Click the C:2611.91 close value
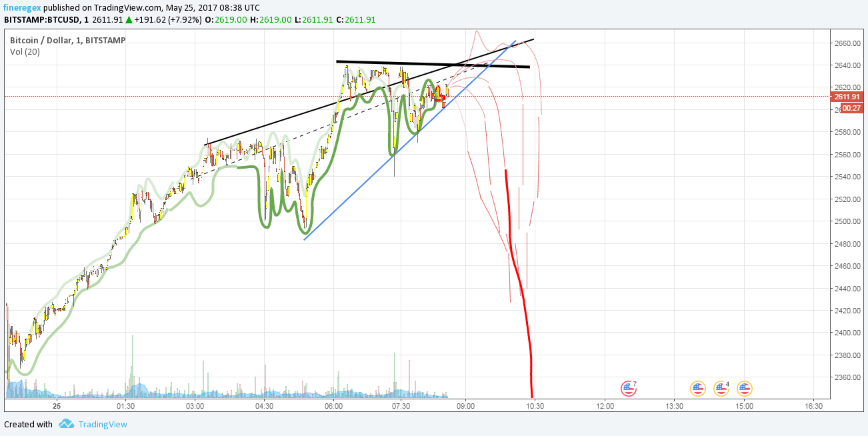The image size is (868, 436). pyautogui.click(x=356, y=19)
